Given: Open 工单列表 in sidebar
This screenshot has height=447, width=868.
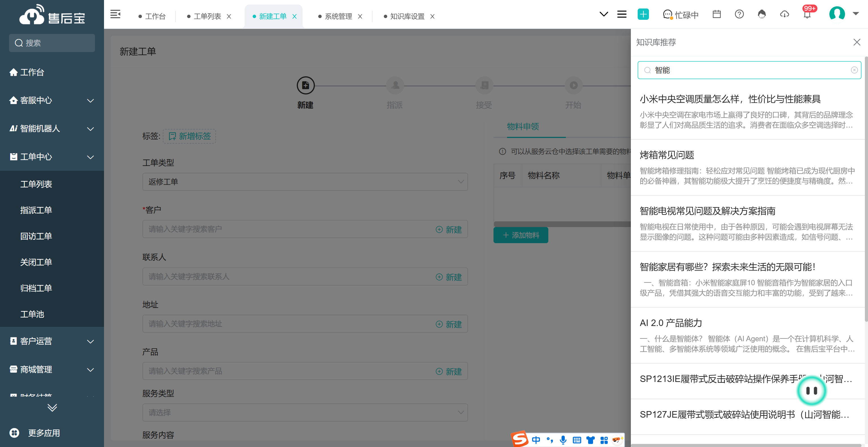Looking at the screenshot, I should [x=36, y=184].
